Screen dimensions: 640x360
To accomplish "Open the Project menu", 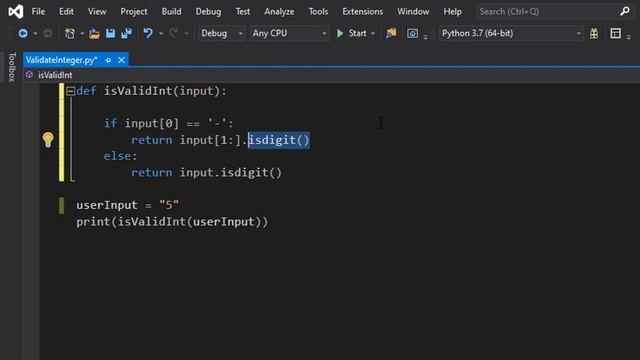I will tap(134, 11).
